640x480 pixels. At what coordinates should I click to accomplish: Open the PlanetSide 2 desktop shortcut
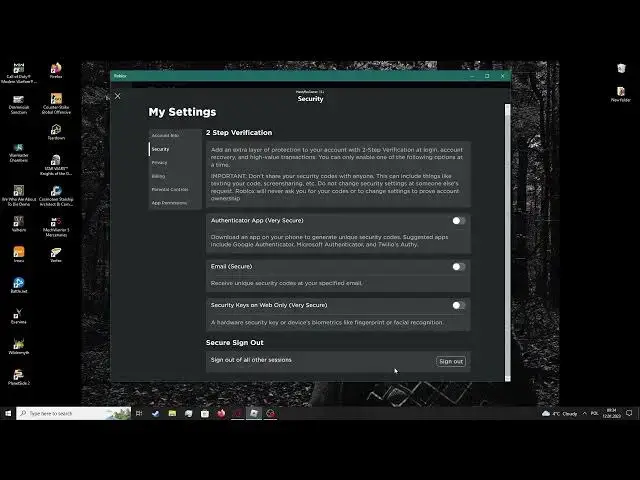coord(18,377)
